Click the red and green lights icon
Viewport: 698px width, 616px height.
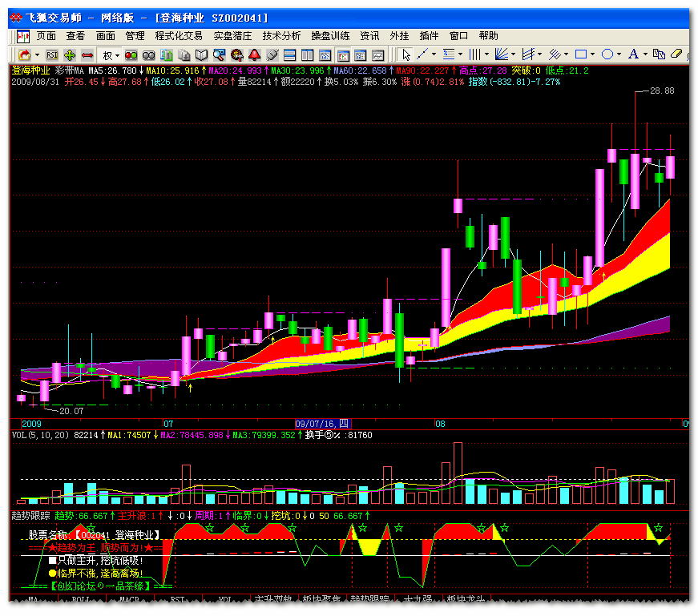pos(131,55)
